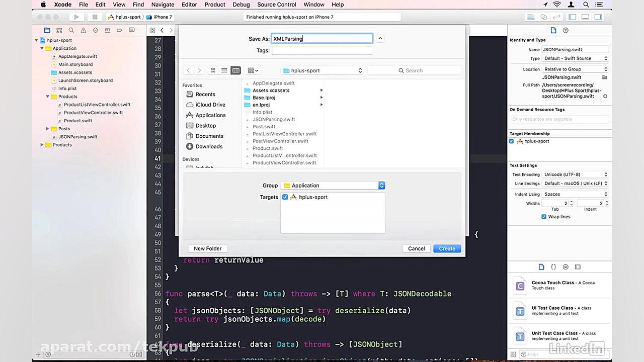Switch save dialog to icon view
Viewport: 644px width, 362px height.
[213, 70]
